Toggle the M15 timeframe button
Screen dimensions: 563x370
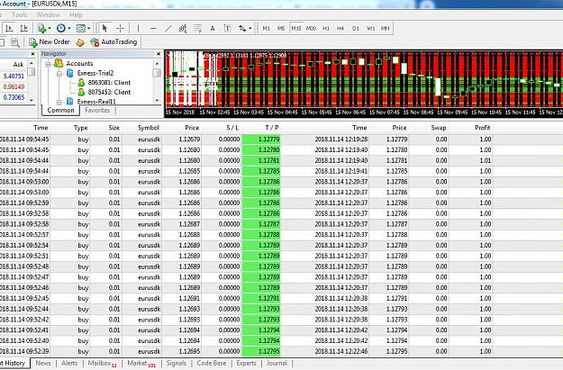point(296,28)
